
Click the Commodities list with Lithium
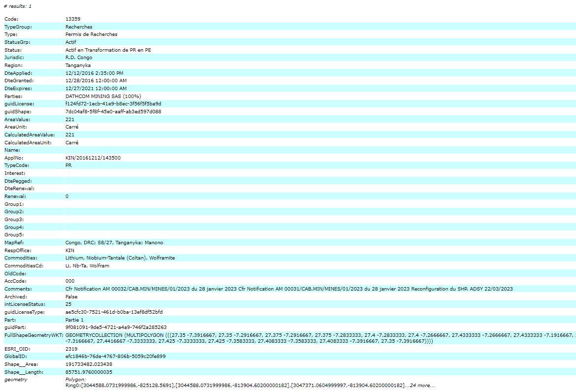(120, 258)
